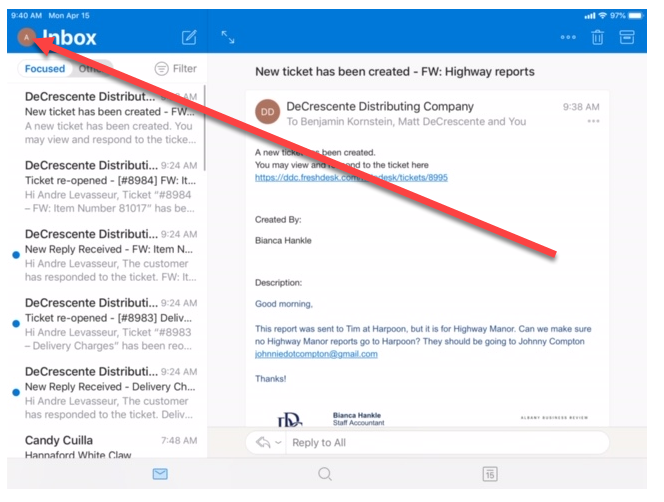The image size is (664, 502).
Task: Archive the message with archive box icon
Action: (x=627, y=37)
